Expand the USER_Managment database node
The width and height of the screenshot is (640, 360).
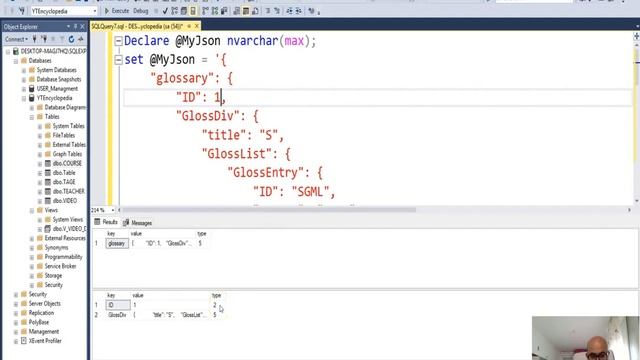point(24,89)
